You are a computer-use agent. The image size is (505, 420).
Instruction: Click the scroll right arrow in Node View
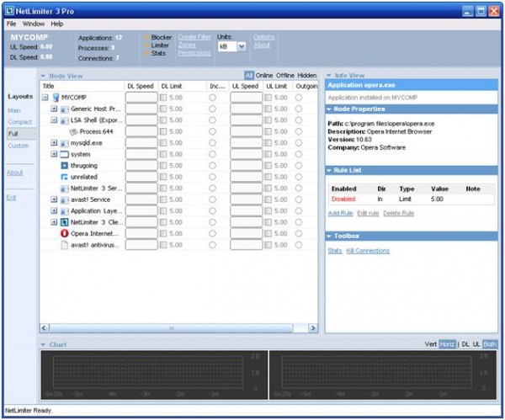click(x=313, y=328)
